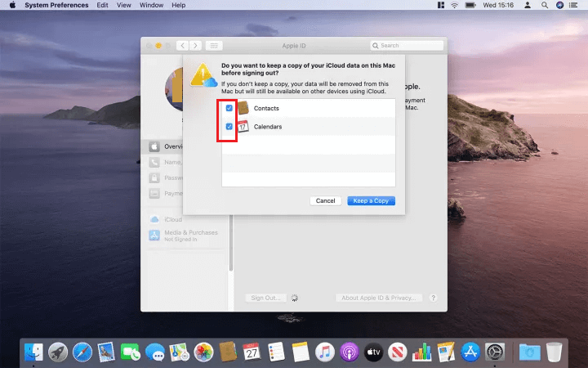Open Numbers from the Dock
The width and height of the screenshot is (588, 368).
422,352
